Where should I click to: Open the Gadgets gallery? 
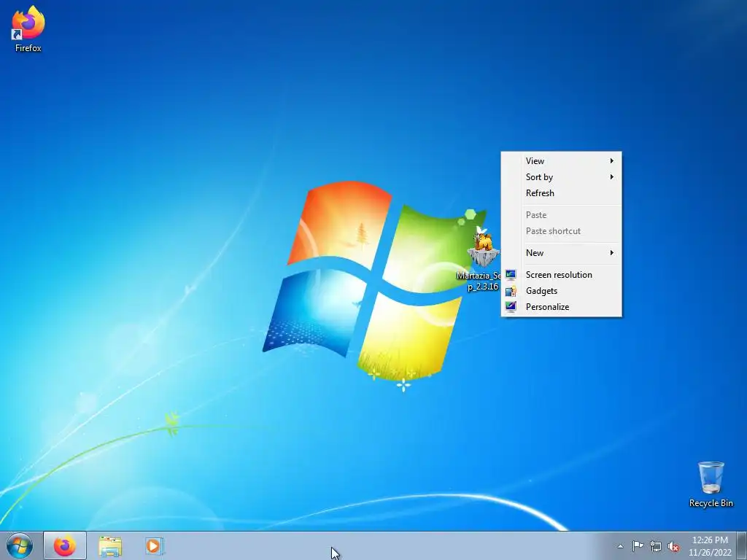tap(561, 291)
